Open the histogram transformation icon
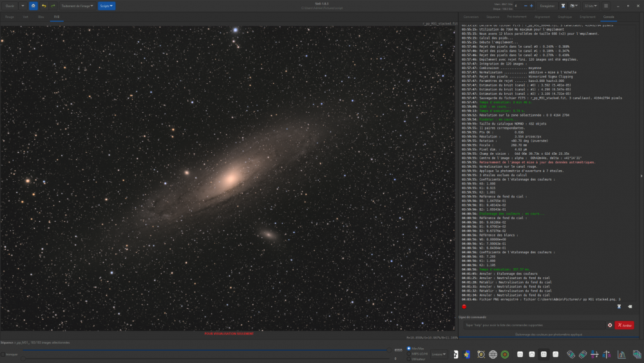 pyautogui.click(x=621, y=355)
